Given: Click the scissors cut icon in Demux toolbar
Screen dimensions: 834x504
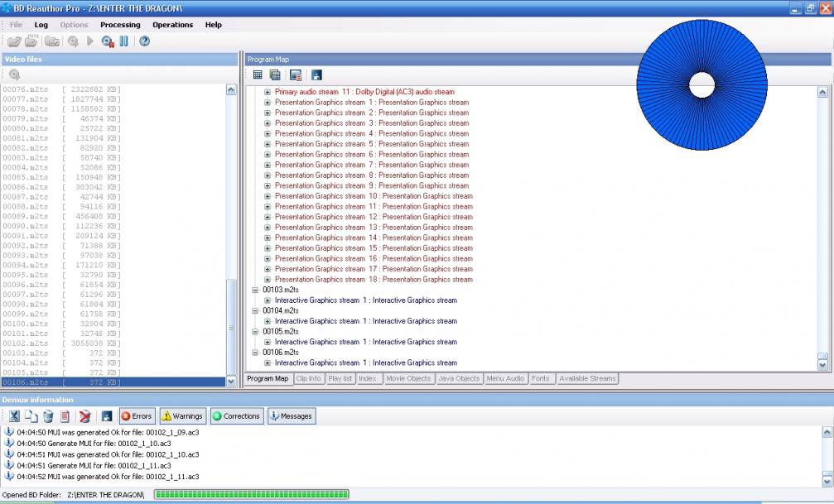Looking at the screenshot, I should [14, 416].
